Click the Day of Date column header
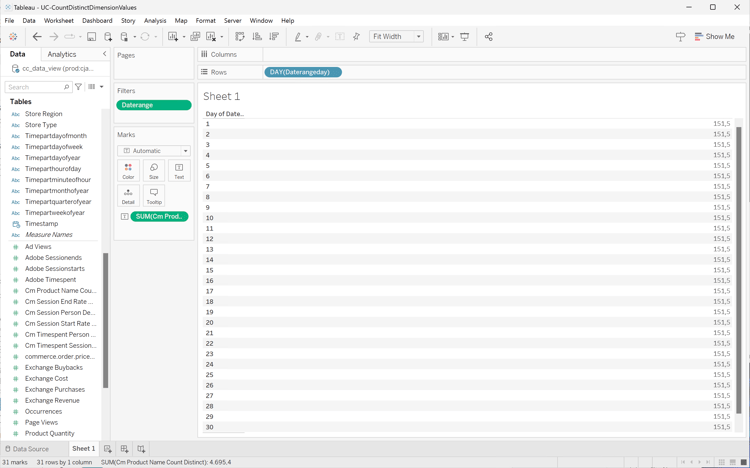This screenshot has width=750, height=468. tap(224, 114)
